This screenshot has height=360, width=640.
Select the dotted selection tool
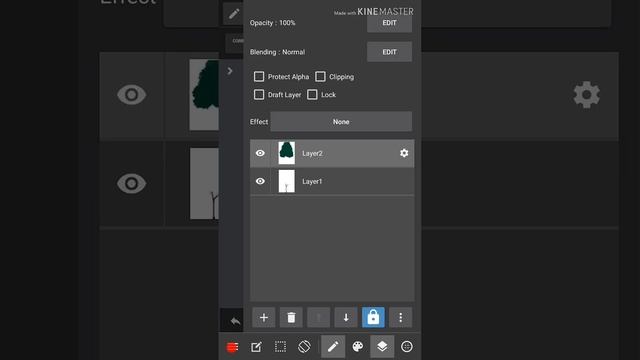[280, 347]
